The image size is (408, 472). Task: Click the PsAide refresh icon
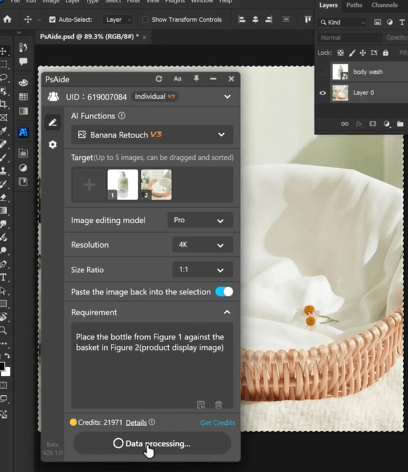(x=159, y=79)
